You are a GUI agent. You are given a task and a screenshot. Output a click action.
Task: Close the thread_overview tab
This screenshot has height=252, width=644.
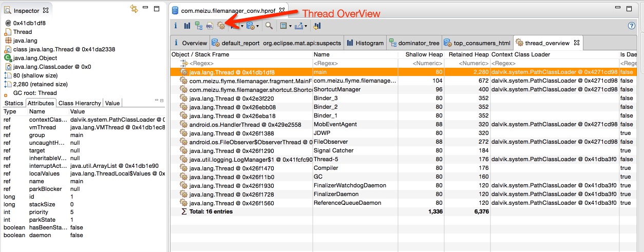pos(577,43)
